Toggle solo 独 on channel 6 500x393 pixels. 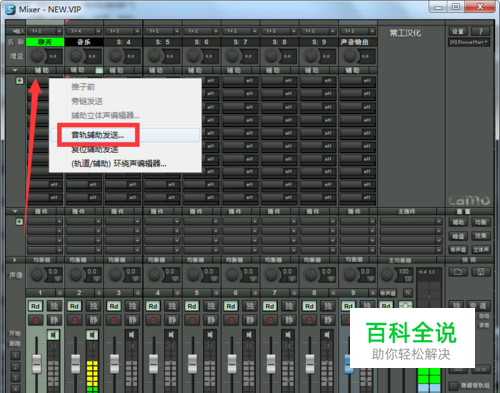coord(250,306)
